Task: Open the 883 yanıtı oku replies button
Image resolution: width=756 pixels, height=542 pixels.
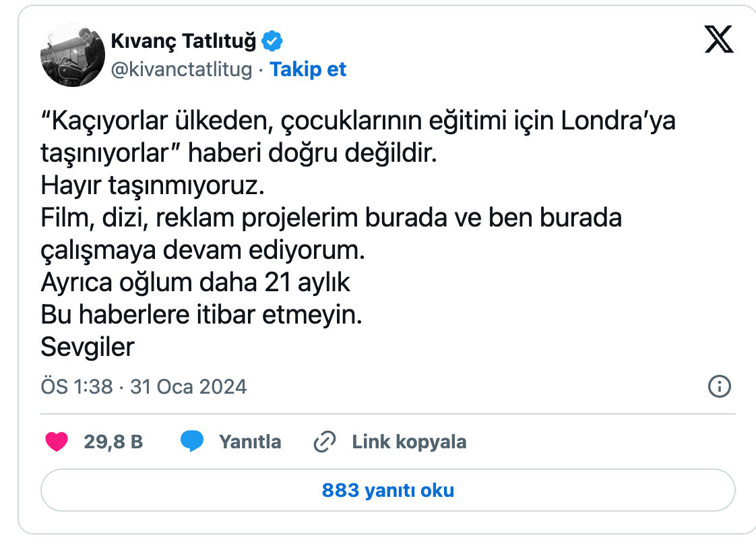Action: click(x=387, y=491)
